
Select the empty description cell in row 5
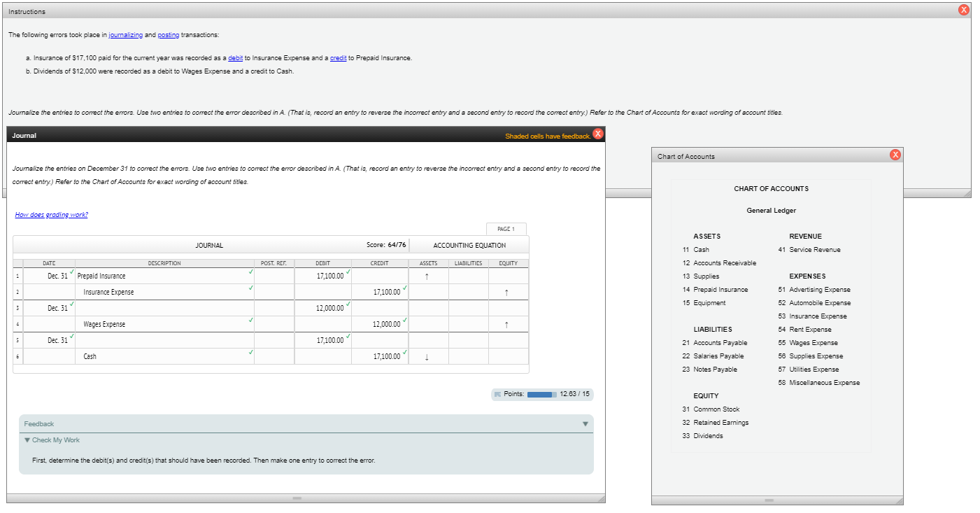coord(164,340)
